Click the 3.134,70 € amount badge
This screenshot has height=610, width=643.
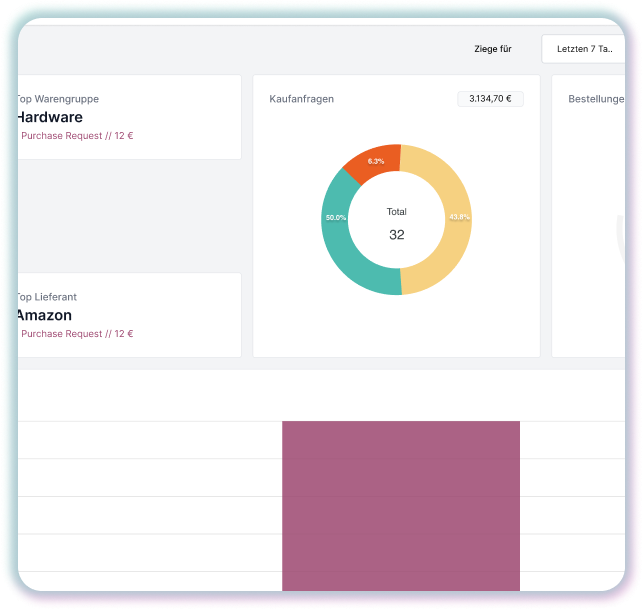[490, 99]
